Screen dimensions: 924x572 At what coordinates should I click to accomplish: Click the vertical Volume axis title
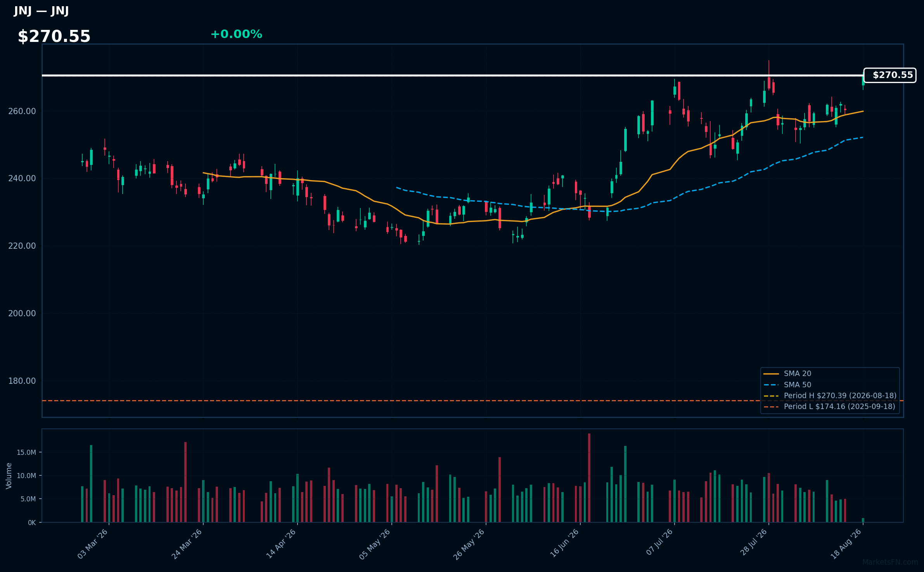pyautogui.click(x=9, y=476)
